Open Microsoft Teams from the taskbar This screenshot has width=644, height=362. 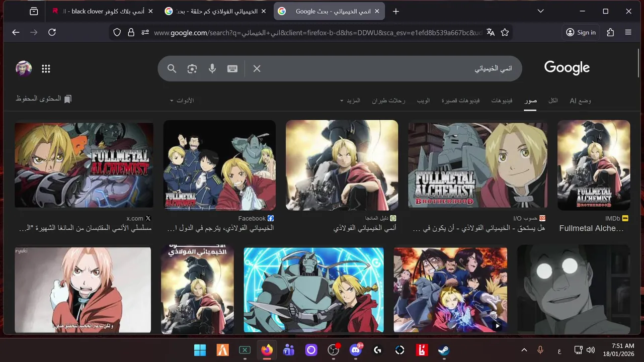289,350
